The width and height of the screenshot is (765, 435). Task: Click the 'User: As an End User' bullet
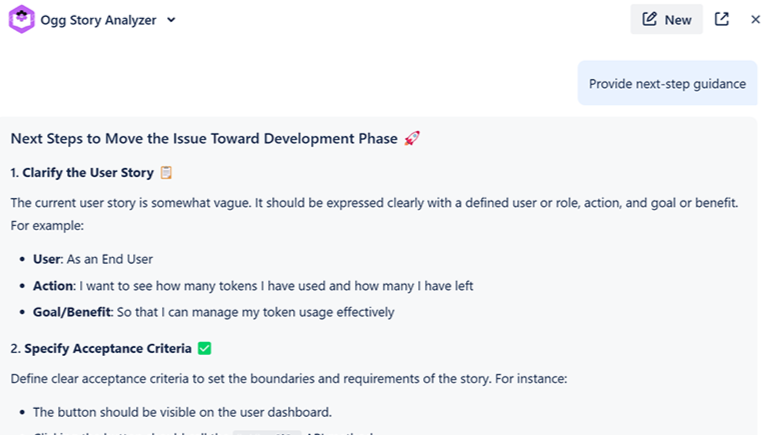click(93, 259)
